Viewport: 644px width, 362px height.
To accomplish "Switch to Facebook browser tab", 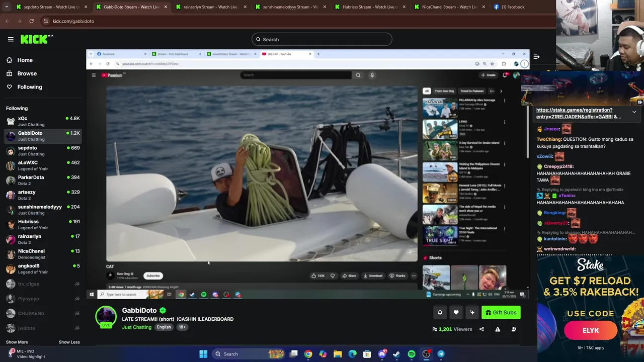I will (x=513, y=7).
